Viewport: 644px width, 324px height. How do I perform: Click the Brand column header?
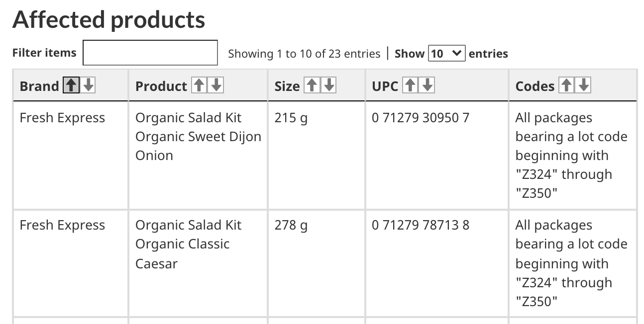click(x=71, y=85)
